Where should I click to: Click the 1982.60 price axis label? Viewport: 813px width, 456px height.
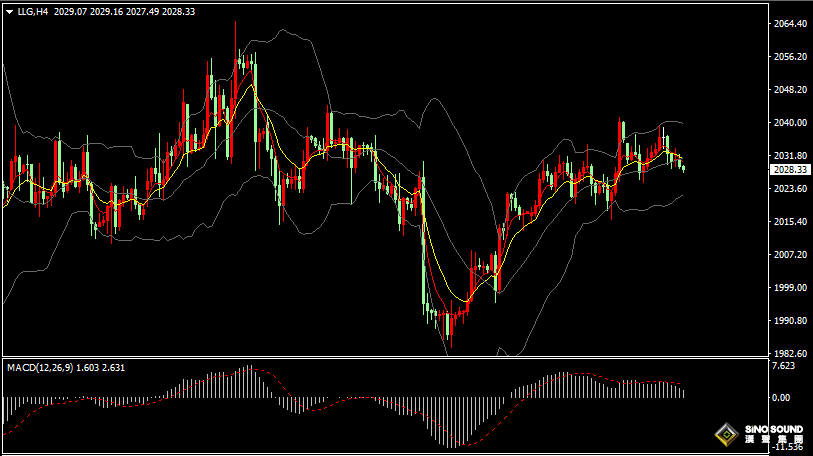pyautogui.click(x=790, y=354)
